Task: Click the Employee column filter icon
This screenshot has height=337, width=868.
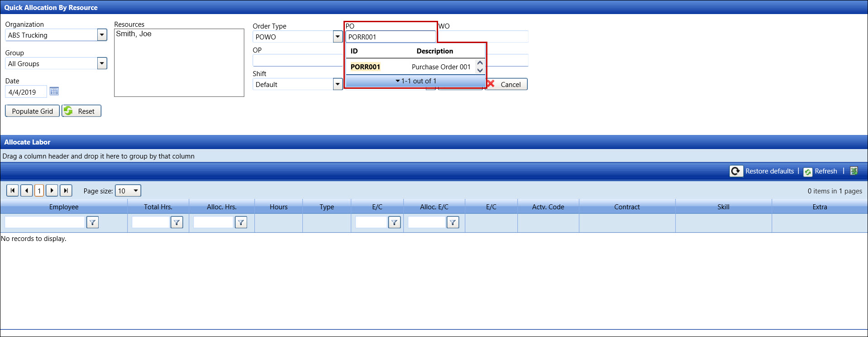Action: pyautogui.click(x=92, y=222)
